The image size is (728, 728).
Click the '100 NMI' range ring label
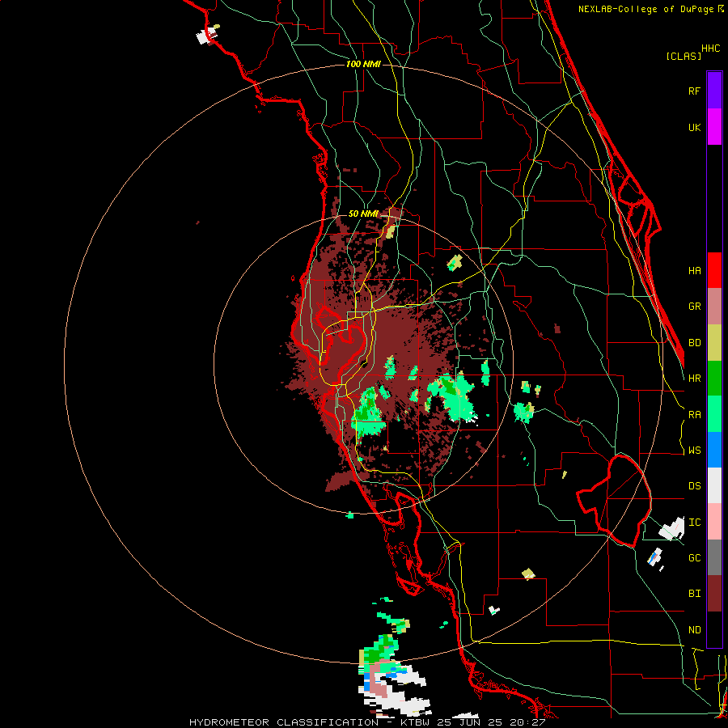pos(363,64)
